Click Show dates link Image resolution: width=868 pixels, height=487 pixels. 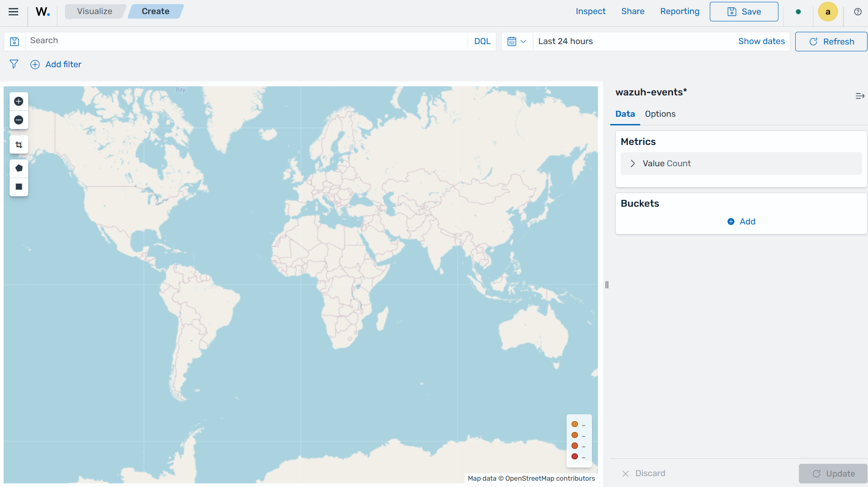point(761,41)
